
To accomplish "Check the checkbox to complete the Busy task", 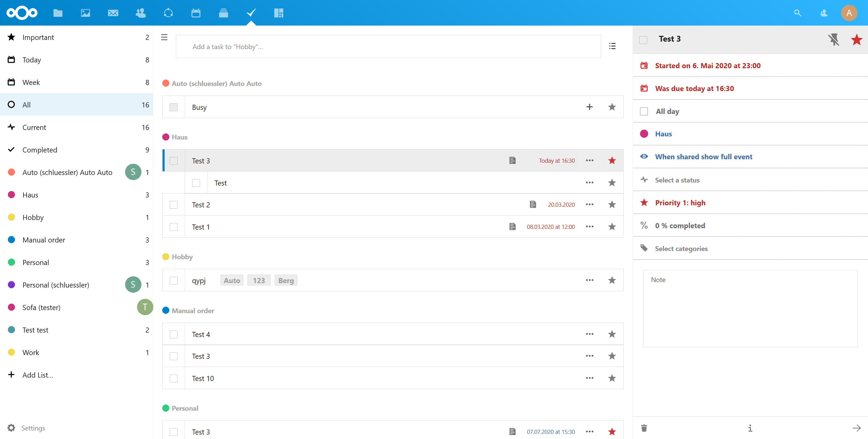I will [x=174, y=107].
